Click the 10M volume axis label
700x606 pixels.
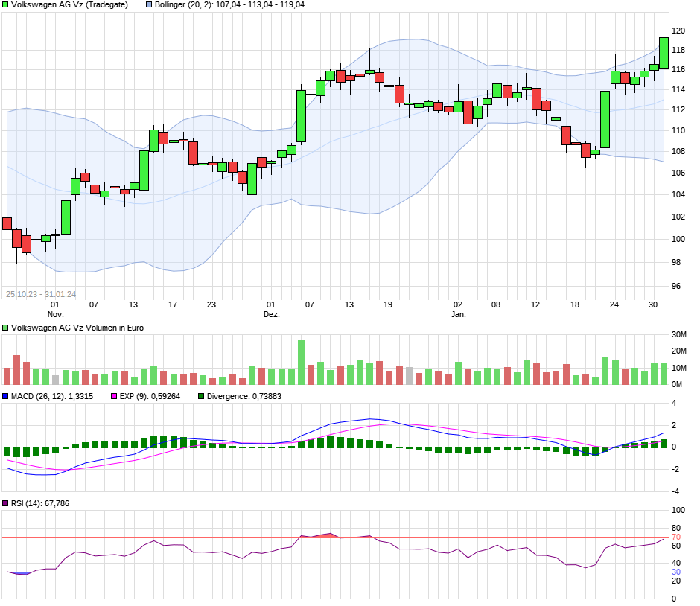click(679, 368)
